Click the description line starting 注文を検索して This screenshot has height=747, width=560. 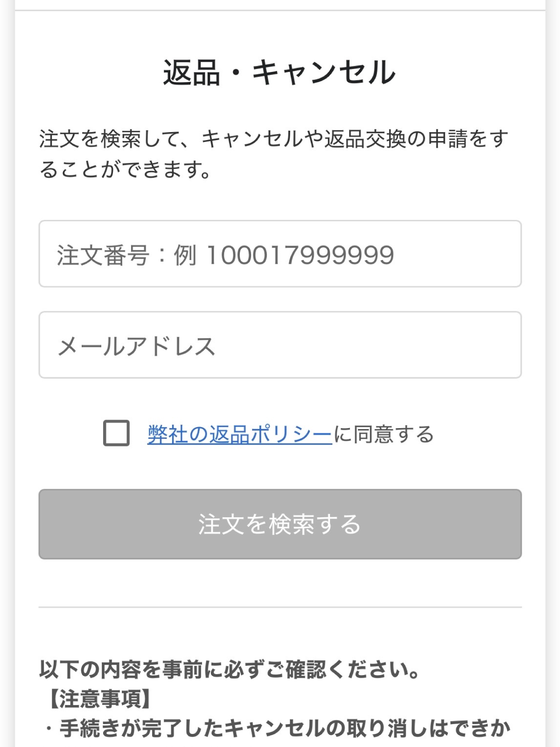point(273,139)
